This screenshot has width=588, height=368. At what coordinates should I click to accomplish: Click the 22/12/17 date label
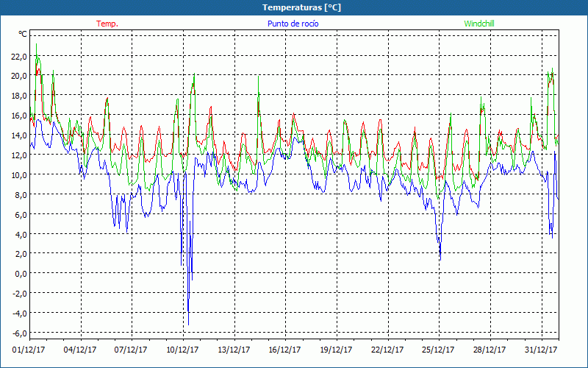[x=387, y=350]
